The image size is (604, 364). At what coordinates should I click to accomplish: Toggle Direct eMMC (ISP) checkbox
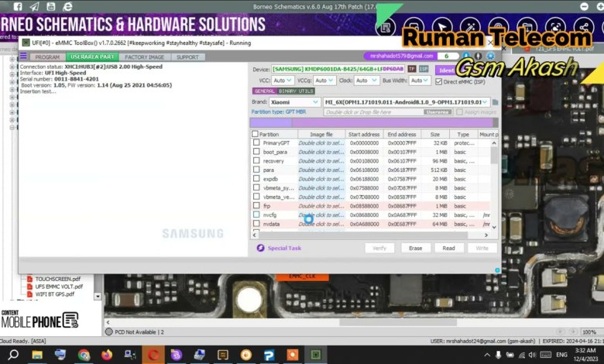pyautogui.click(x=438, y=81)
